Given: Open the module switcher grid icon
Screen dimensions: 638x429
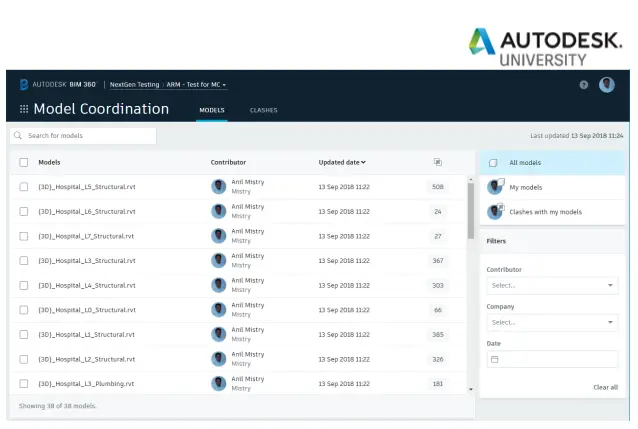Looking at the screenshot, I should click(24, 109).
